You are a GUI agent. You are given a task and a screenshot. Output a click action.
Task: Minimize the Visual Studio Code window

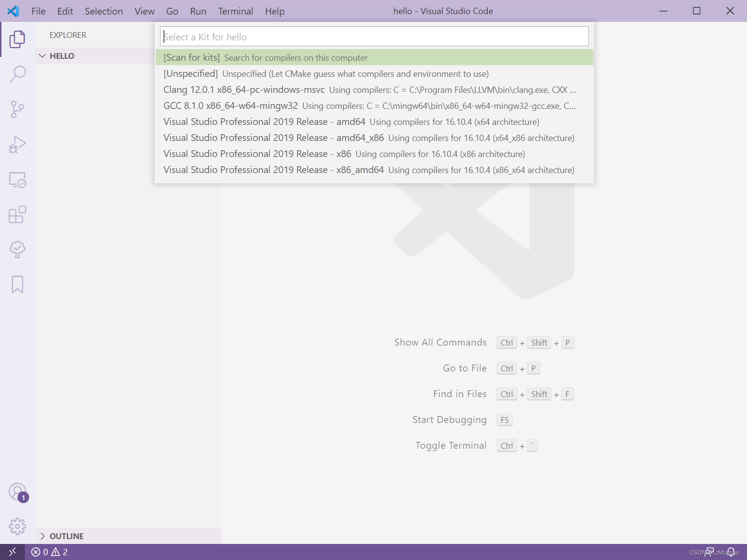click(663, 11)
